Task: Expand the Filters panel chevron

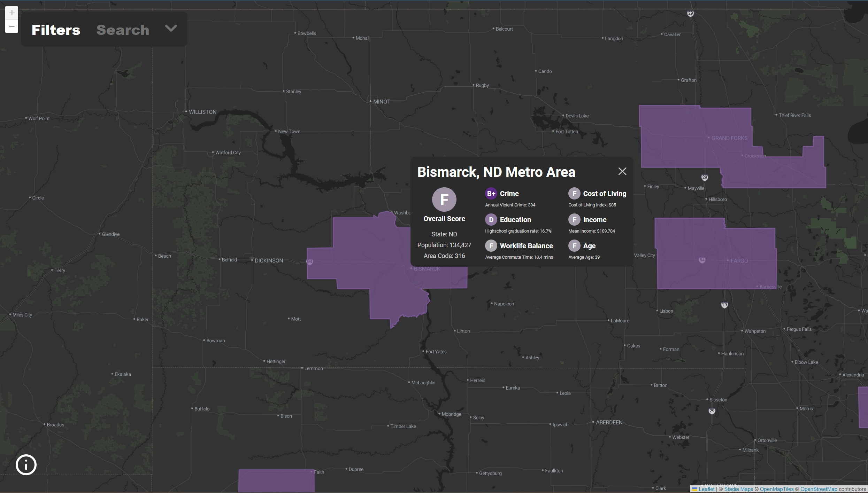Action: point(171,29)
